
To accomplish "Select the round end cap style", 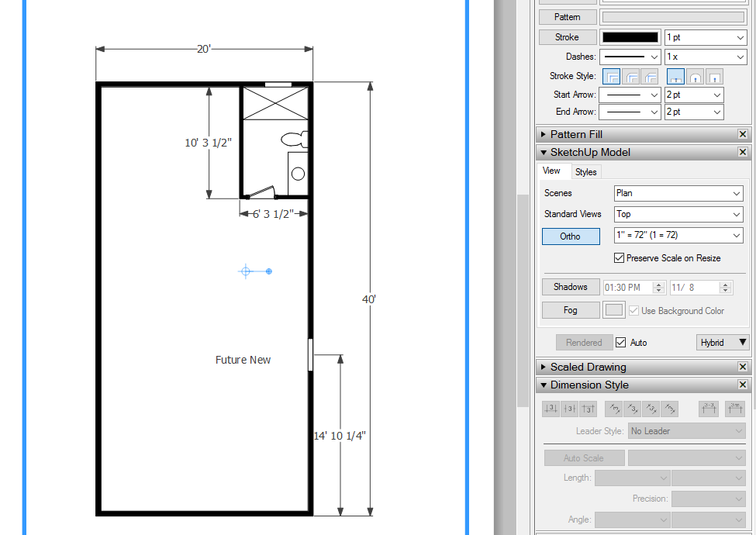I will click(696, 77).
